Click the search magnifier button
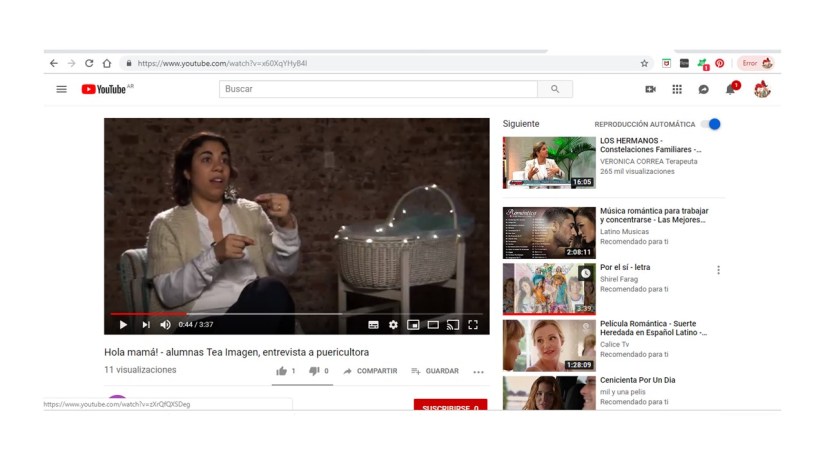 (555, 89)
